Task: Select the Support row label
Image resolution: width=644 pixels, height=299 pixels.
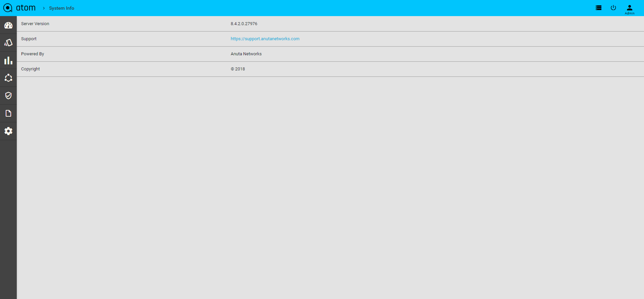Action: coord(29,39)
